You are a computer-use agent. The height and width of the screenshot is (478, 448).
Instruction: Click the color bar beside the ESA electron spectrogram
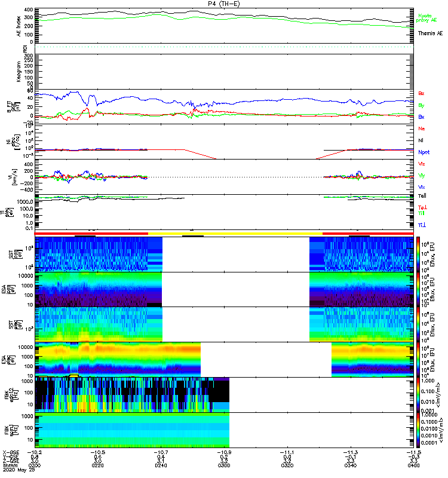click(x=418, y=360)
